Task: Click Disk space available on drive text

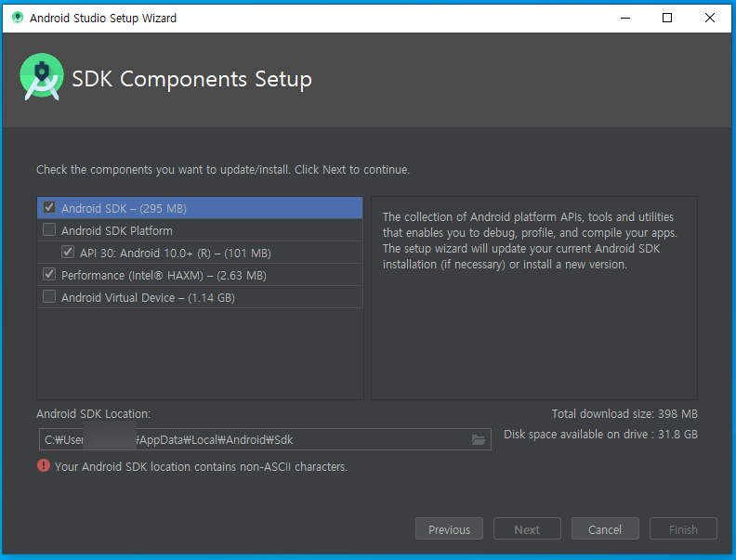Action: (x=600, y=435)
